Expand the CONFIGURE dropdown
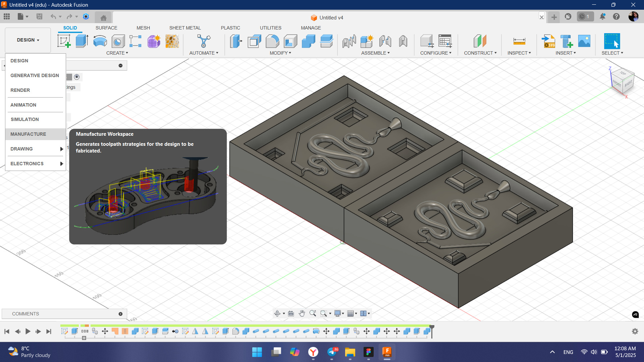Image resolution: width=644 pixels, height=362 pixels. [x=436, y=53]
